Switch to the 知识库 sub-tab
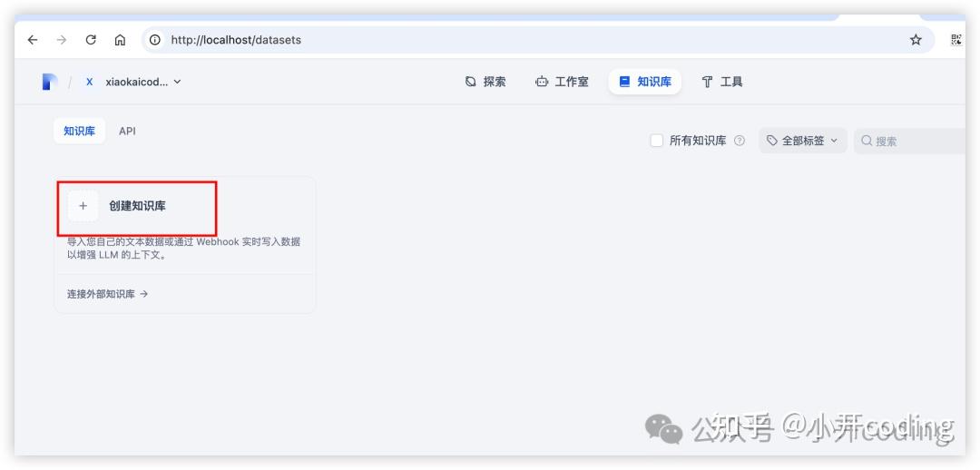Viewport: 980px width, 470px height. point(79,132)
